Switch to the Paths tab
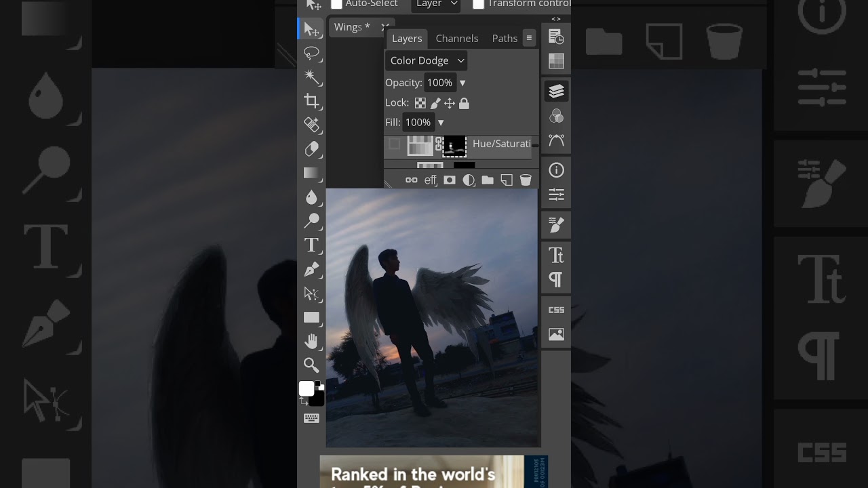Screen dimensions: 868x488 [x=505, y=39]
